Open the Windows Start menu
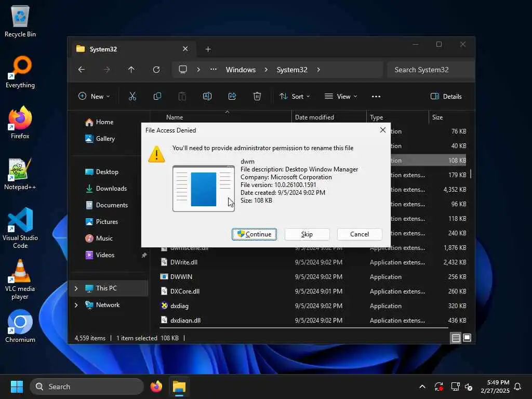The height and width of the screenshot is (399, 532). 17,387
